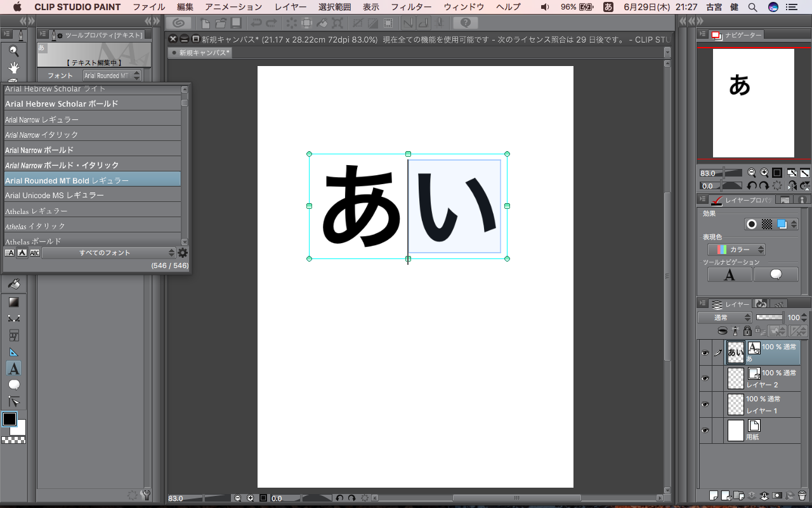Click the black foreground color swatch
Screen dimensions: 812x508
[x=10, y=419]
